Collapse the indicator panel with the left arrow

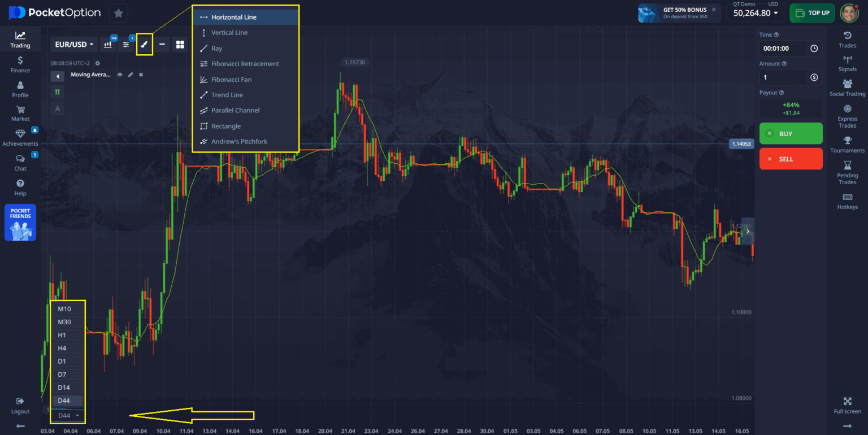pyautogui.click(x=57, y=76)
